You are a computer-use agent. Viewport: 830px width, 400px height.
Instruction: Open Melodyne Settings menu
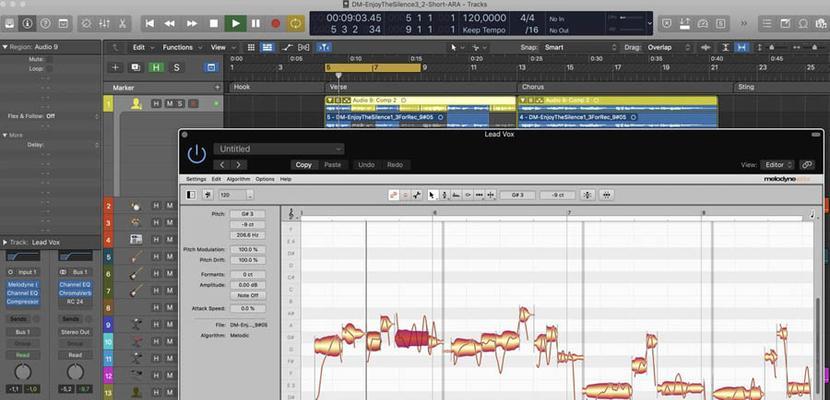[196, 179]
